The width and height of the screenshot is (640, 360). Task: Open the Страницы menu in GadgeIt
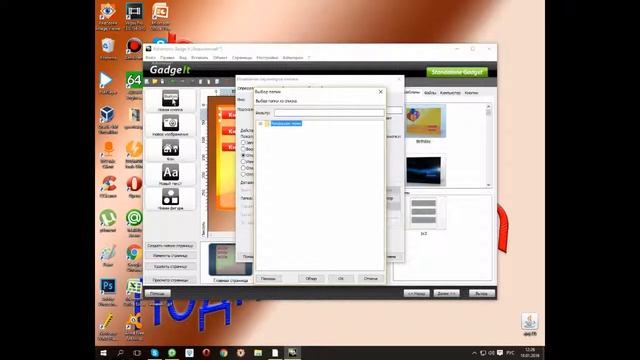point(242,58)
